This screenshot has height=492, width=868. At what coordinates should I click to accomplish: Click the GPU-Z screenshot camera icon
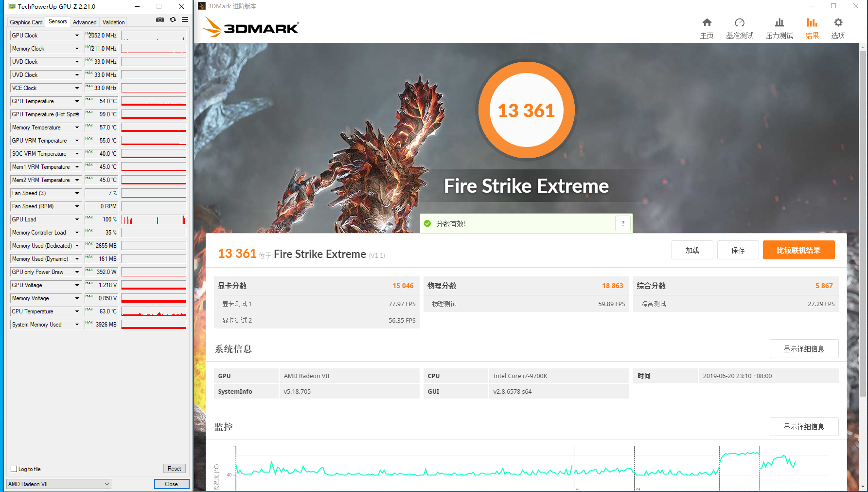tap(159, 19)
